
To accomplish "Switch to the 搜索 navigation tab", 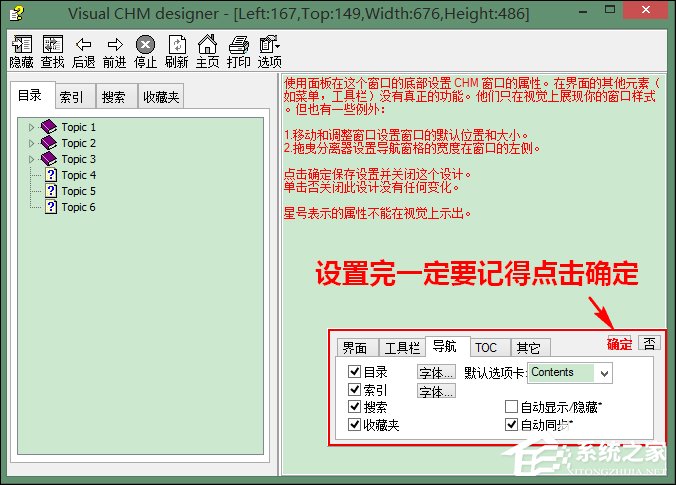I will click(116, 97).
